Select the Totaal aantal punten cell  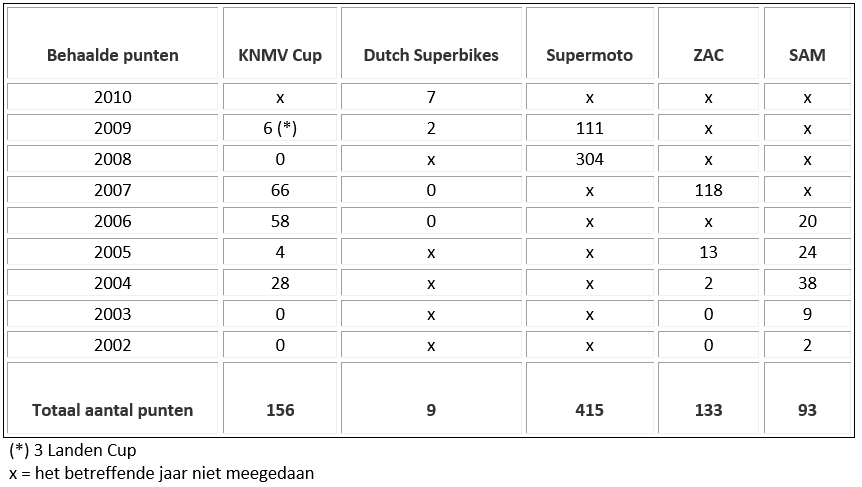pos(113,398)
